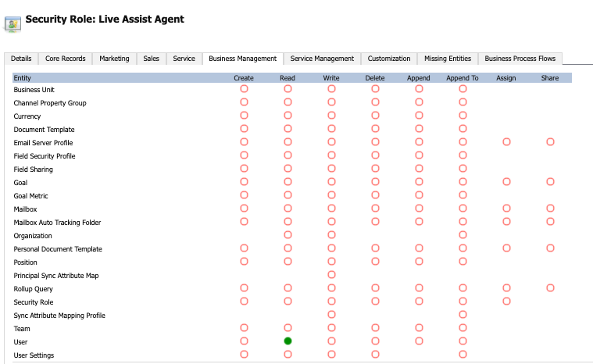Toggle Assign privilege for Mailbox
Screen dimensions: 593x364
point(506,208)
